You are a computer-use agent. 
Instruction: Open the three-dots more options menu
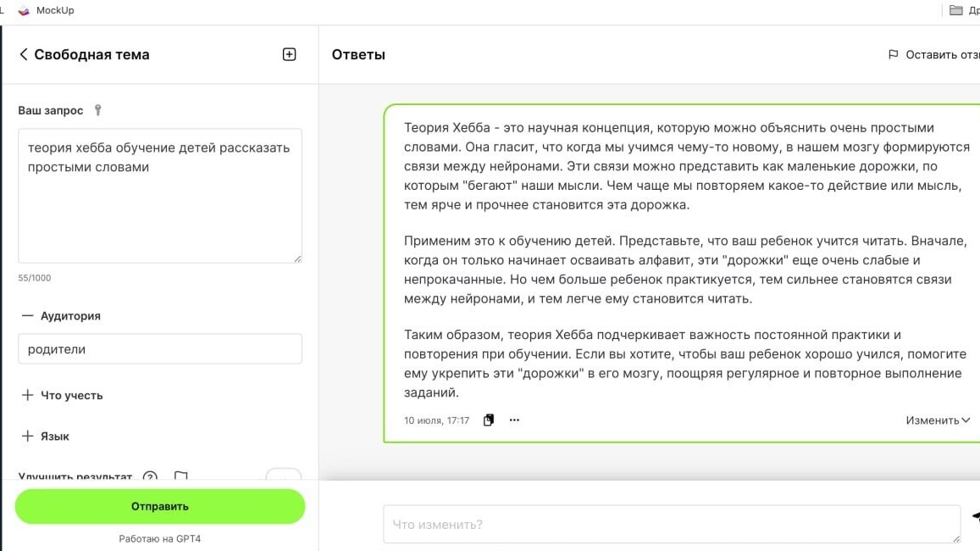tap(514, 420)
